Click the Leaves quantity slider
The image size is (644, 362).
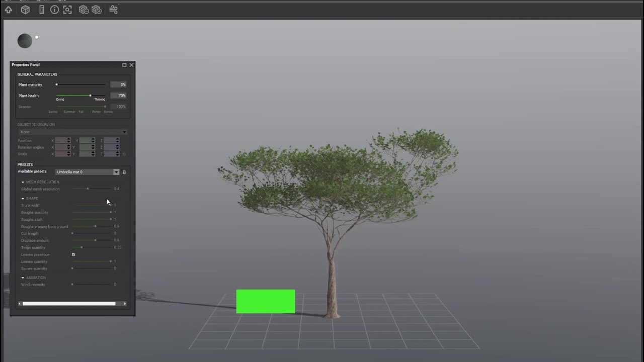pyautogui.click(x=92, y=261)
